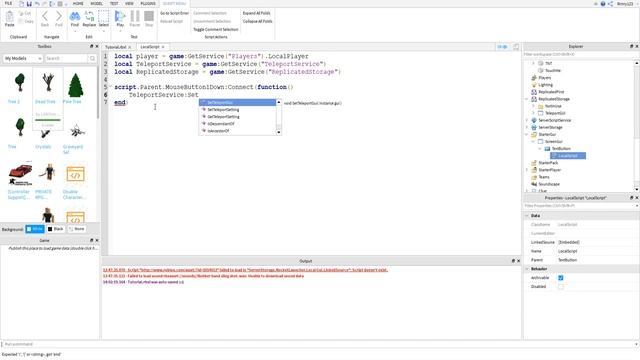Toggle the Disabled checkbox
The height and width of the screenshot is (360, 640).
point(561,287)
